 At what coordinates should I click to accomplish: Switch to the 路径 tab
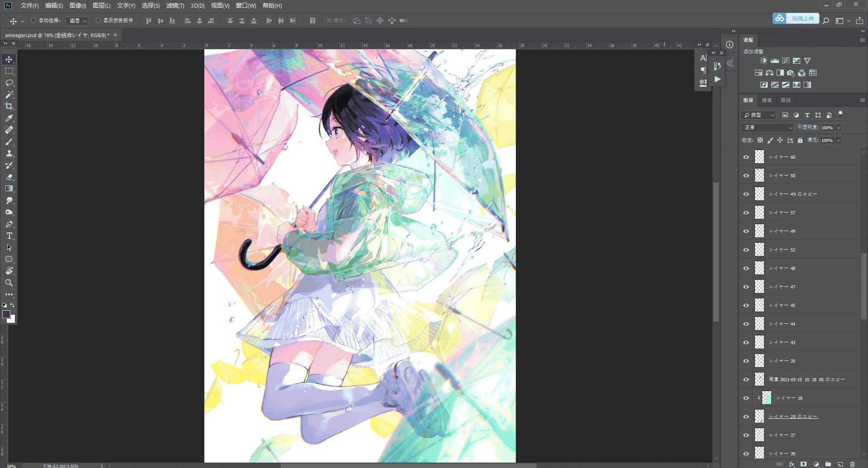pos(786,100)
